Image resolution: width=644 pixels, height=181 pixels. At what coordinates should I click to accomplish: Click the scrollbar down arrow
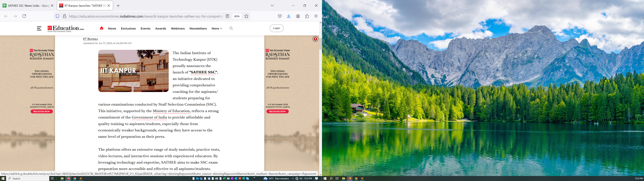click(320, 174)
